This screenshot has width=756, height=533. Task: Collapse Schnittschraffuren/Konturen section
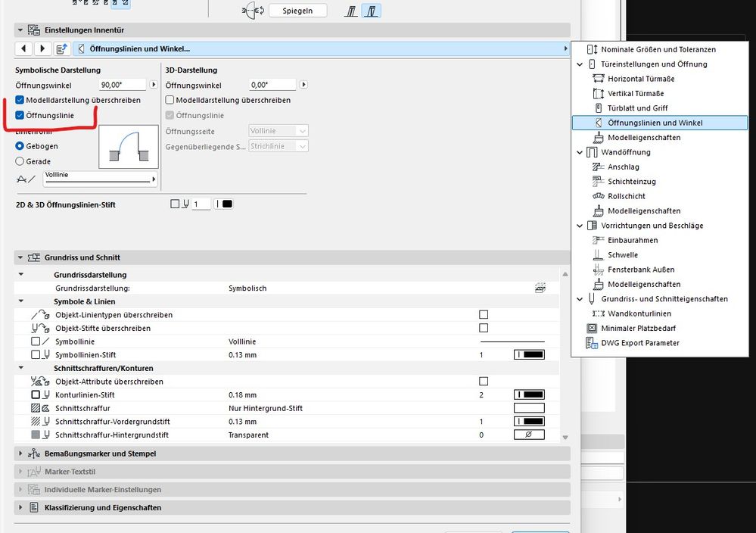pyautogui.click(x=20, y=367)
